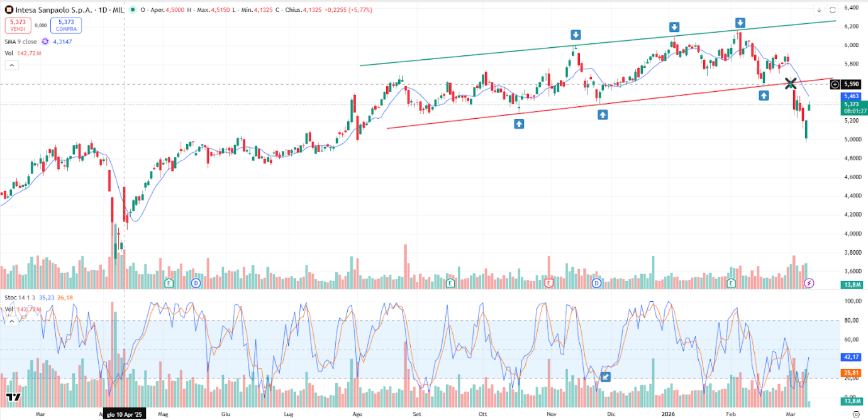Click the SMA 9 close source swirl icon
This screenshot has width=868, height=420.
click(x=44, y=41)
